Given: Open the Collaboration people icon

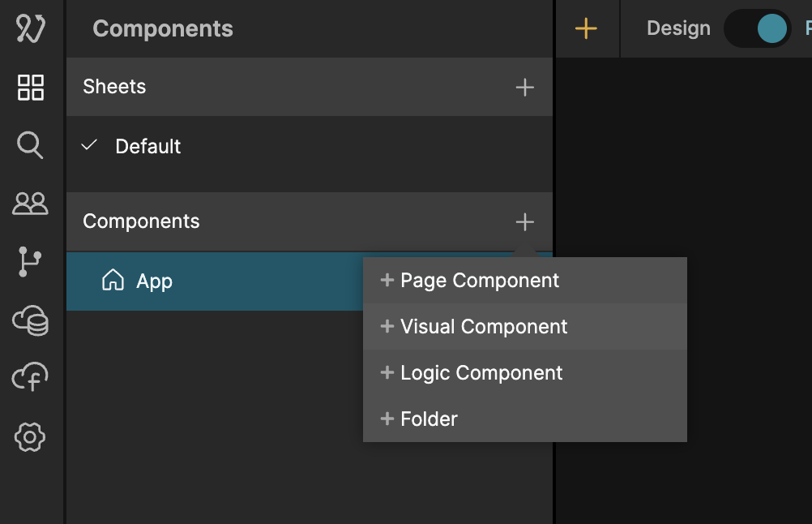Looking at the screenshot, I should click(31, 204).
